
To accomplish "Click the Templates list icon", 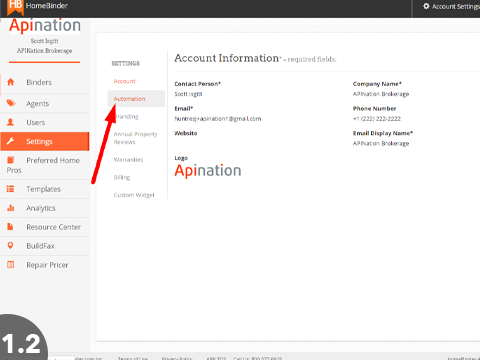I will pyautogui.click(x=11, y=189).
